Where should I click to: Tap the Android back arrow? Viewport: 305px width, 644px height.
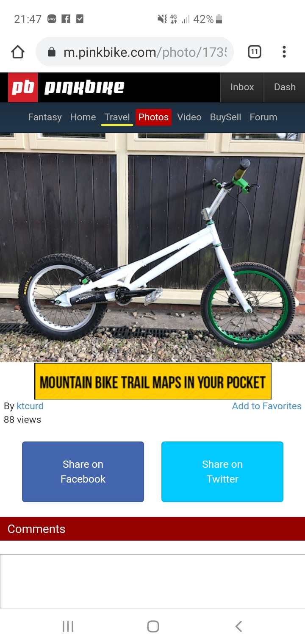click(x=238, y=626)
